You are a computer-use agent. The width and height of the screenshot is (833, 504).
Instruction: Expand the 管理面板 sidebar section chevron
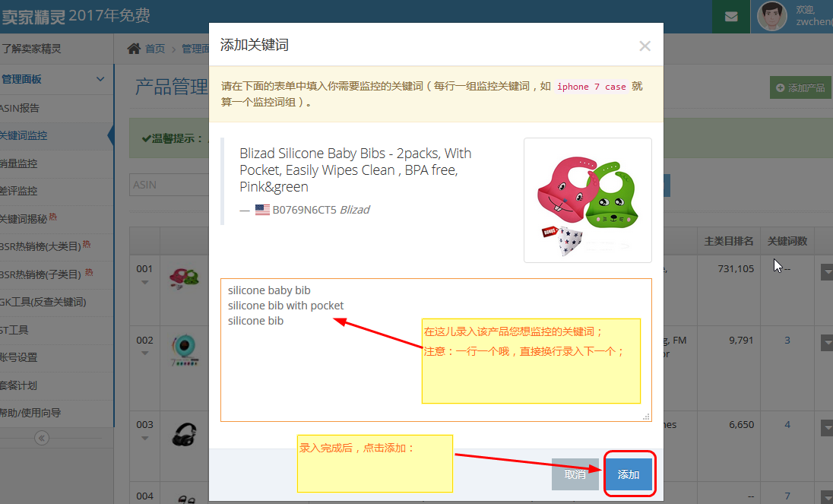[x=100, y=79]
